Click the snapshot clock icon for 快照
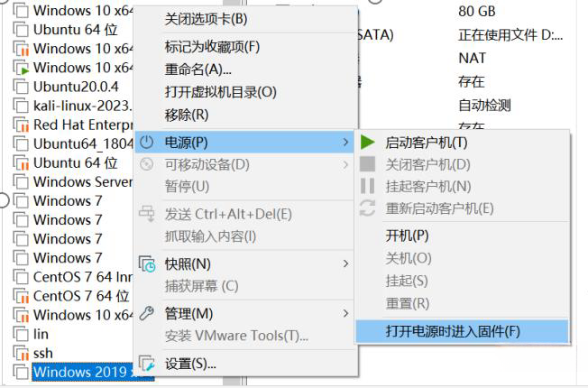This screenshot has height=388, width=588. [x=147, y=263]
